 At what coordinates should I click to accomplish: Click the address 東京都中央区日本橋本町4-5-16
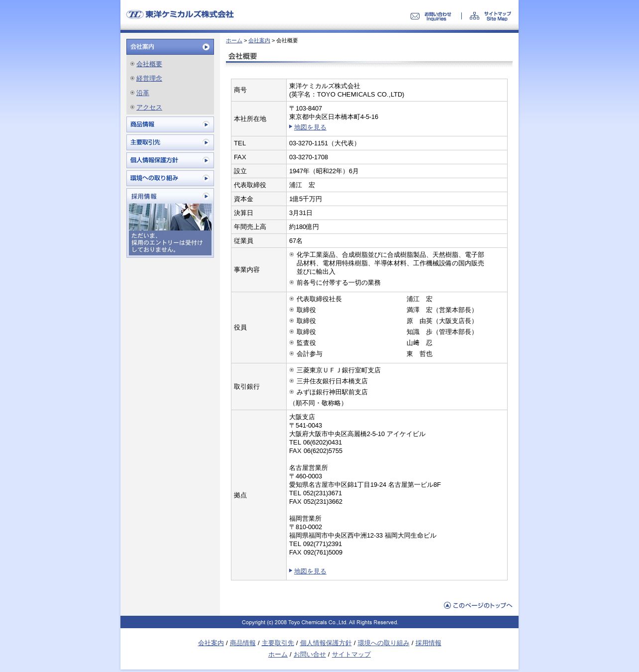[x=333, y=117]
